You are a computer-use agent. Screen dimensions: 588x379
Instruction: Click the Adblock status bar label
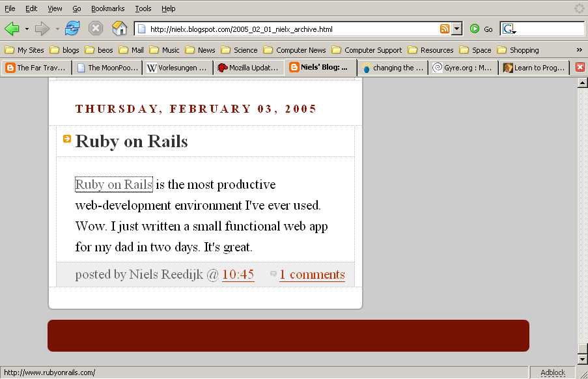(553, 372)
